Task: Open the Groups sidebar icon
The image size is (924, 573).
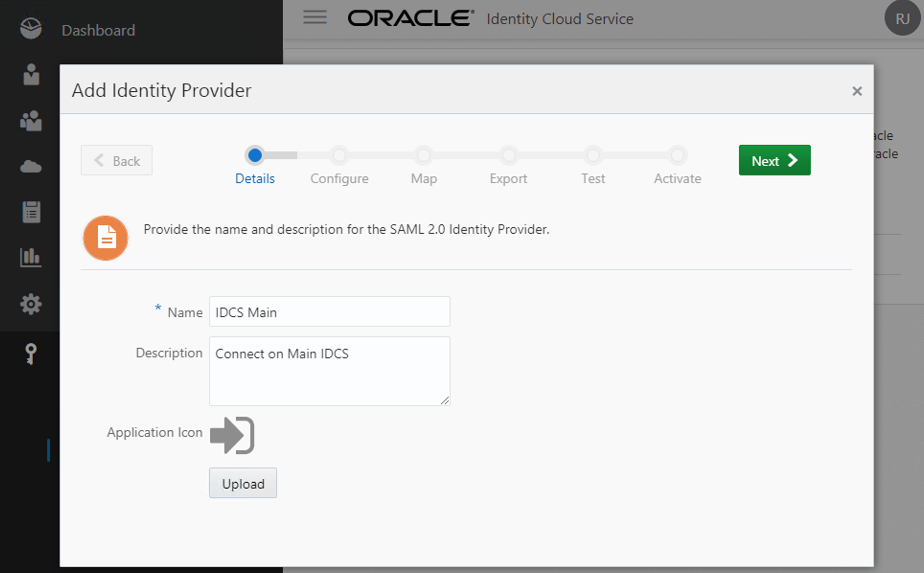Action: click(x=31, y=121)
